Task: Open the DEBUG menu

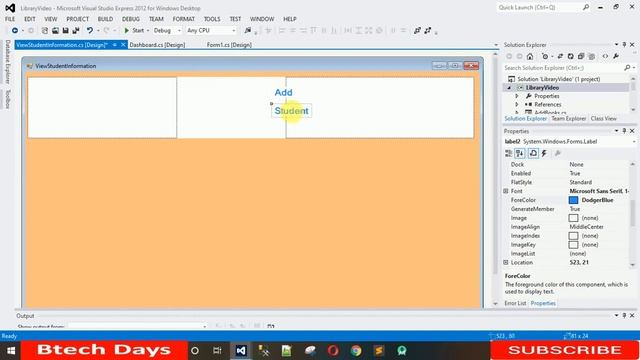Action: 131,19
